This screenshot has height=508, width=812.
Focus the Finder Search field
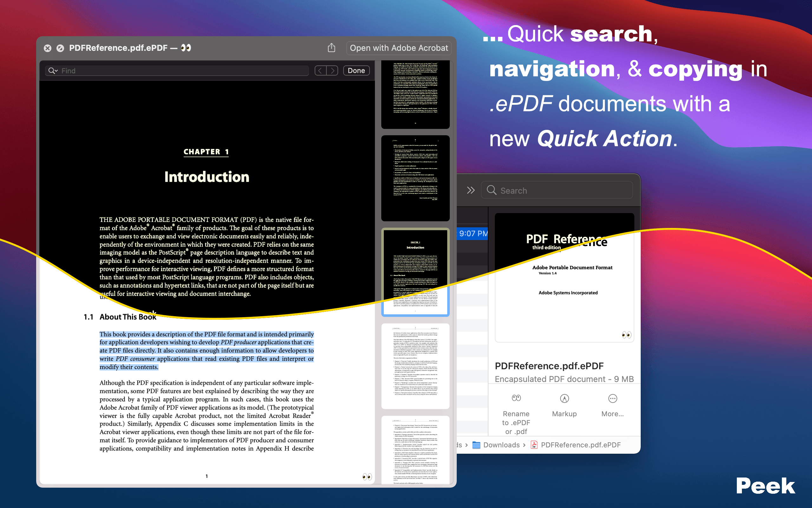pyautogui.click(x=557, y=190)
